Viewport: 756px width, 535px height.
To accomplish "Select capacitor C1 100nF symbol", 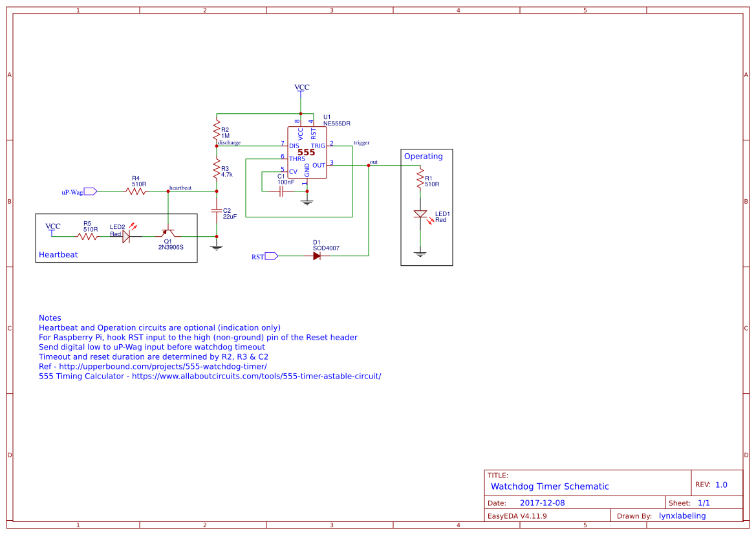I will point(280,191).
